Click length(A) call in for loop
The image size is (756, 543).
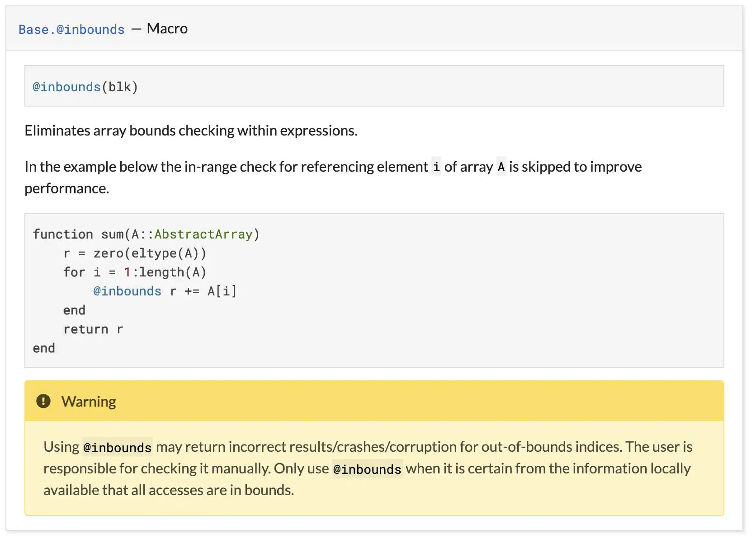point(173,272)
